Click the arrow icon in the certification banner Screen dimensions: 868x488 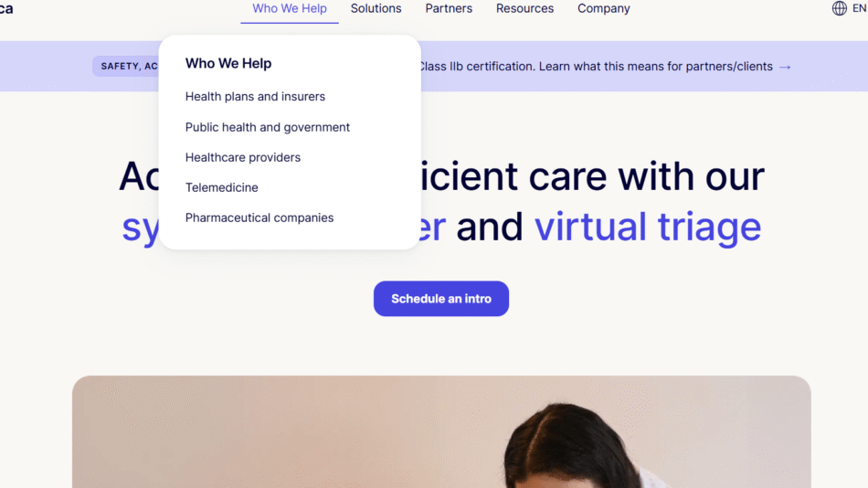785,67
